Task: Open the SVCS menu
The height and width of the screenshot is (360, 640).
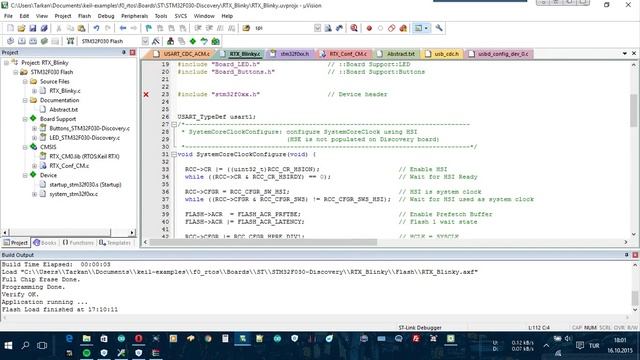Action: 180,16
